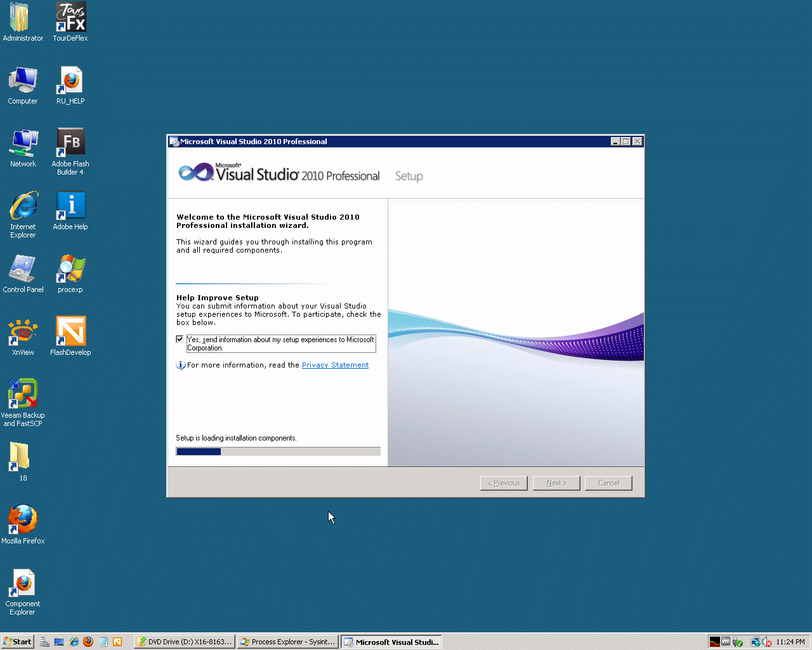Cancel the Visual Studio setup
This screenshot has height=650, width=812.
coord(608,483)
